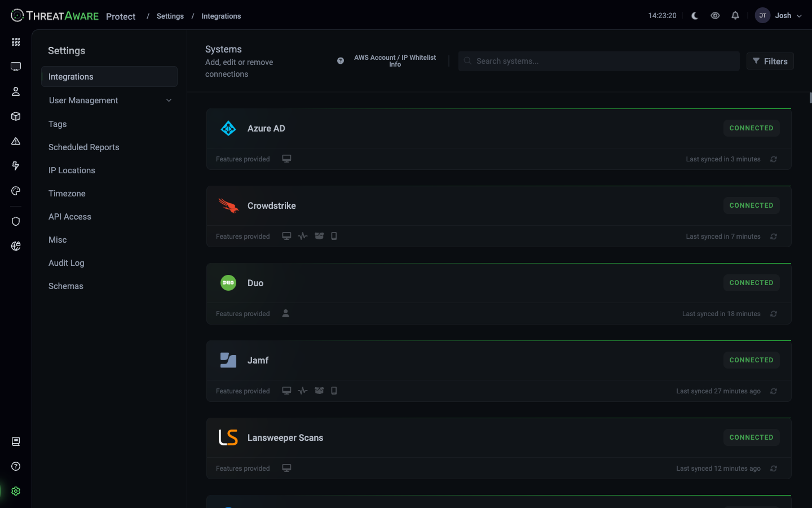Open the user icon in left rail
Image resolution: width=812 pixels, height=508 pixels.
pyautogui.click(x=16, y=91)
